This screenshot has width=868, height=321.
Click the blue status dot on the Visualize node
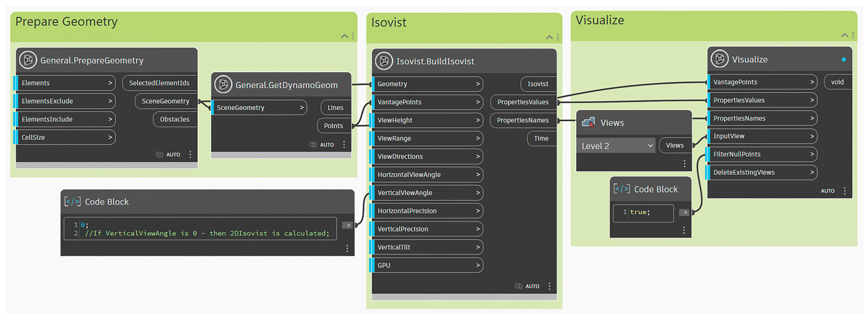843,60
